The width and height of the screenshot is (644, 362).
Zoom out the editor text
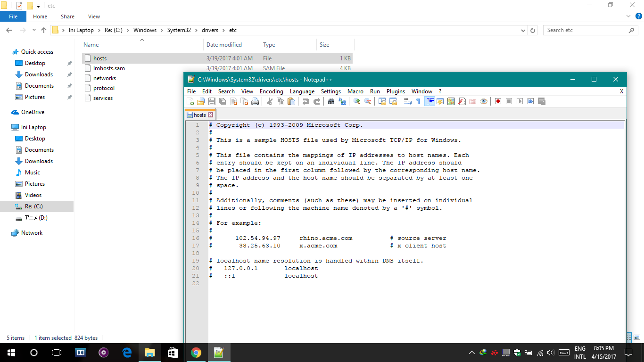[x=368, y=101]
